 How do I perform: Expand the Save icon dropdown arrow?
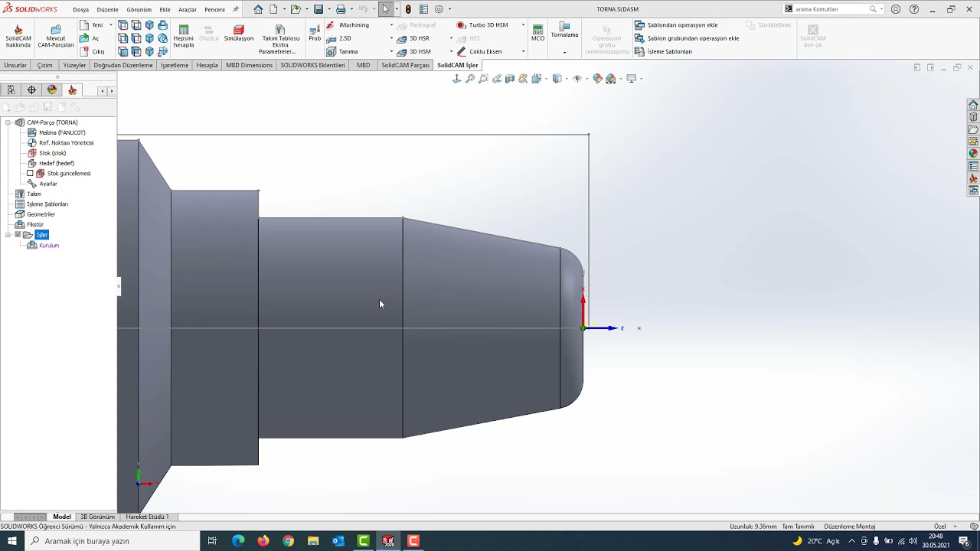(328, 9)
